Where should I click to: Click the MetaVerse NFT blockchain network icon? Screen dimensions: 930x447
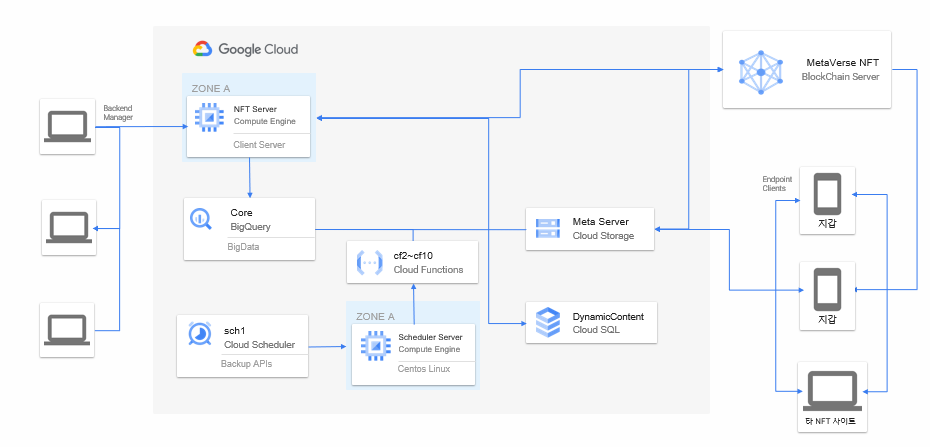click(x=761, y=72)
